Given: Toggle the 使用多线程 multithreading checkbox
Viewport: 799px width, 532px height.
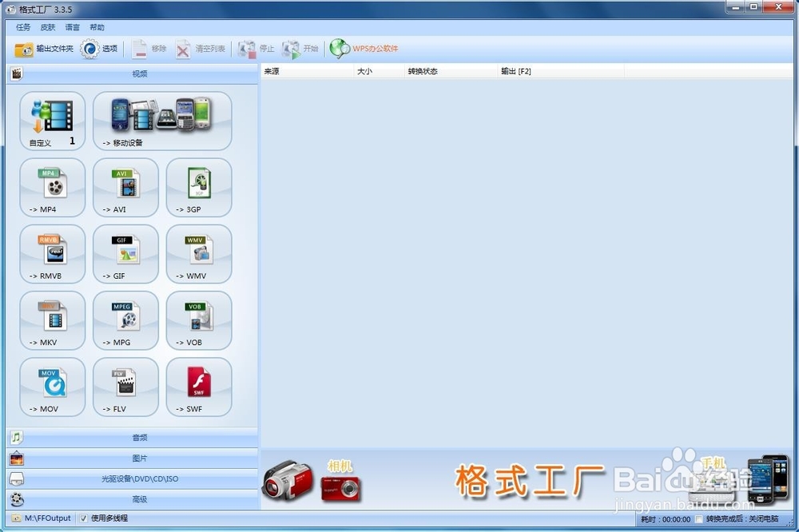Looking at the screenshot, I should coord(83,518).
